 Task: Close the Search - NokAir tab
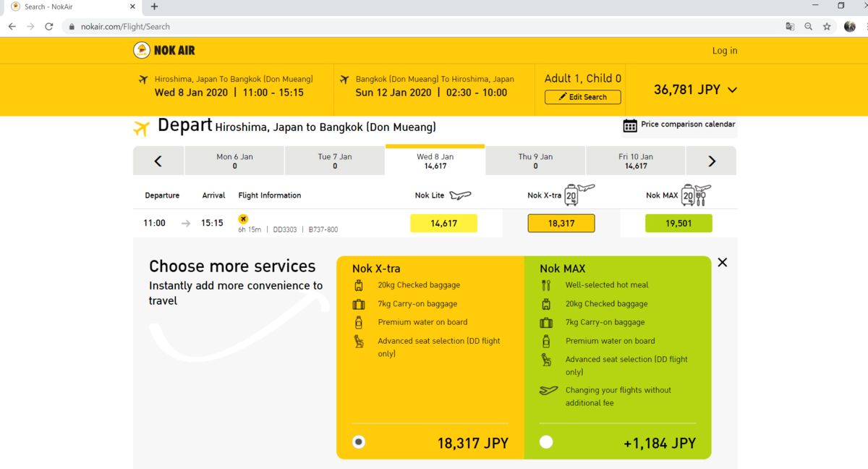tap(132, 7)
